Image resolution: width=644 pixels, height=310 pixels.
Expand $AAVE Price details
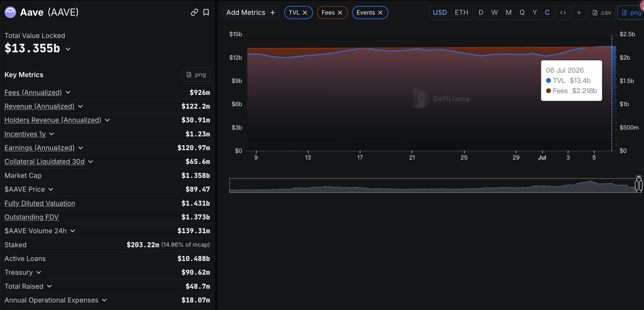point(51,190)
